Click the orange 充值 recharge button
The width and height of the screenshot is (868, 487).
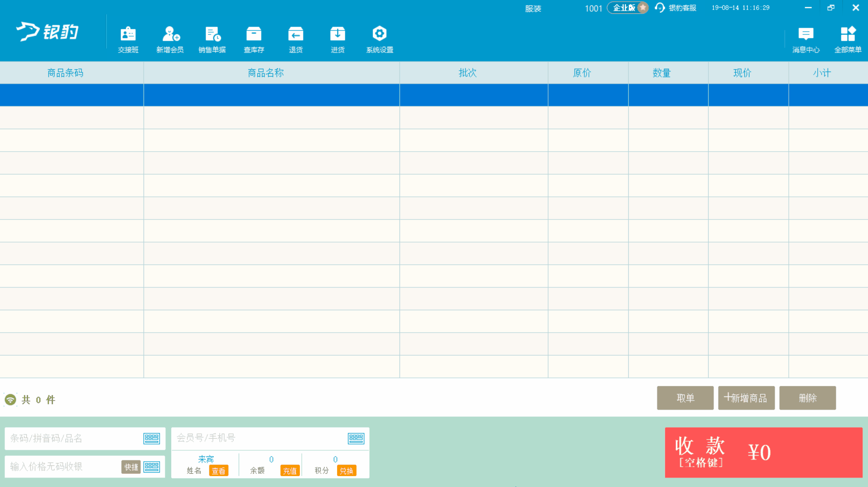[289, 471]
